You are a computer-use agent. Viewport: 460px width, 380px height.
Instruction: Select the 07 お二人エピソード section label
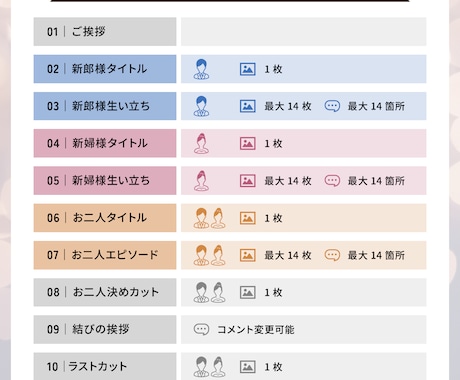click(x=105, y=255)
